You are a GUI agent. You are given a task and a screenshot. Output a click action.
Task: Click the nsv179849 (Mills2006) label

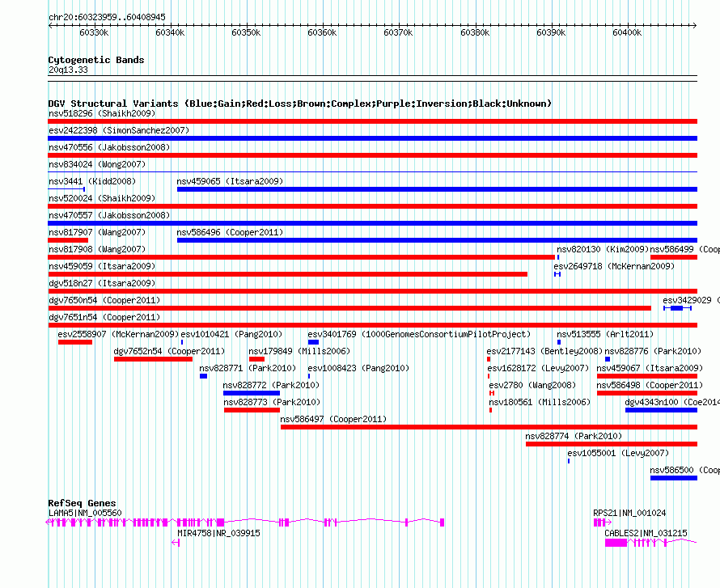299,351
